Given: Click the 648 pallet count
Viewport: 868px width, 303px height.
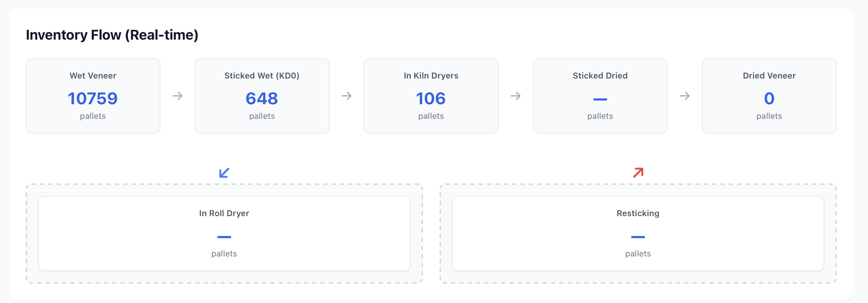Looking at the screenshot, I should [x=262, y=99].
